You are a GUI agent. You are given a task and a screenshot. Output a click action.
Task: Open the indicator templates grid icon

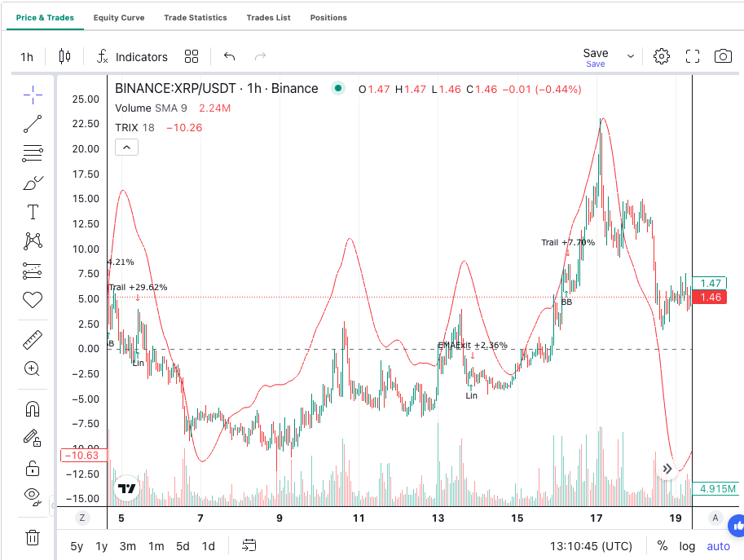click(x=192, y=56)
